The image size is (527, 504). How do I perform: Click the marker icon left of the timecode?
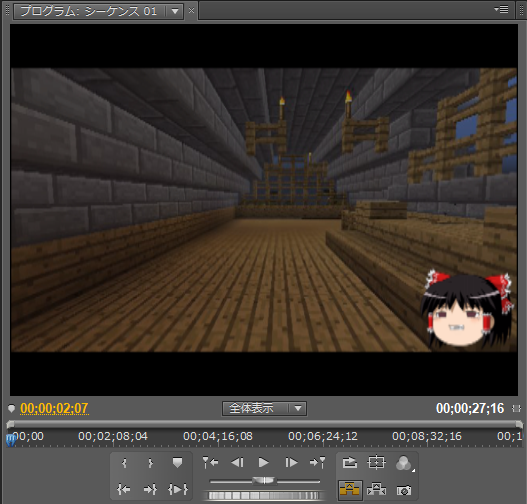(11, 409)
